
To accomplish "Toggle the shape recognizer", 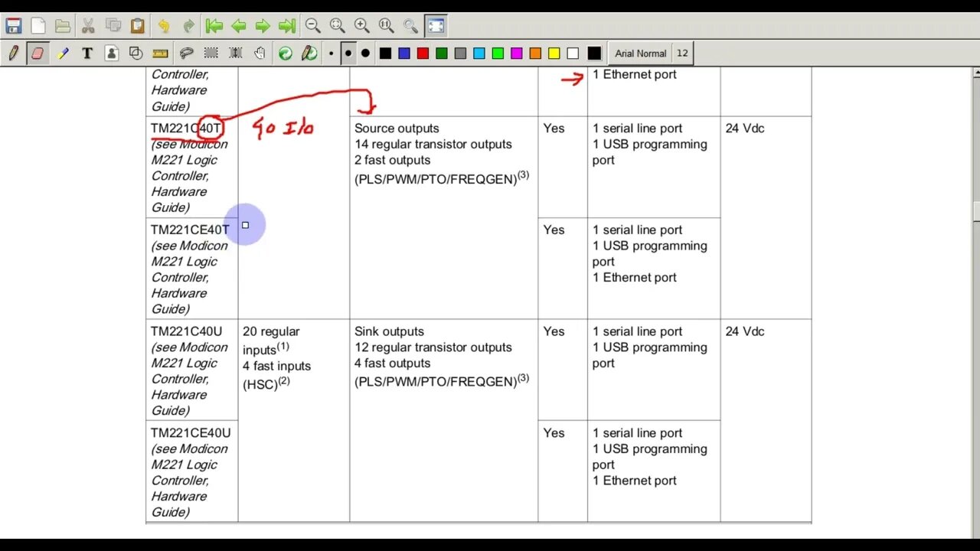I will tap(136, 54).
